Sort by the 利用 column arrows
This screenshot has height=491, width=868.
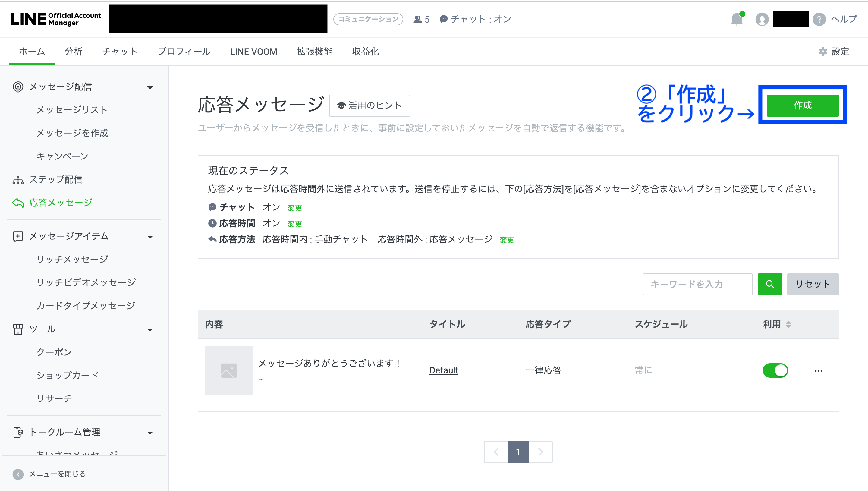tap(788, 324)
